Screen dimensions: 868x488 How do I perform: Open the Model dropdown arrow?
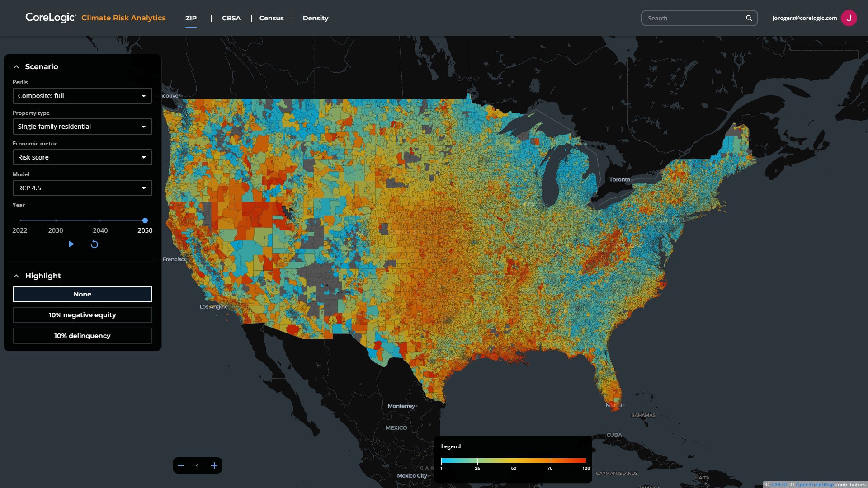144,188
